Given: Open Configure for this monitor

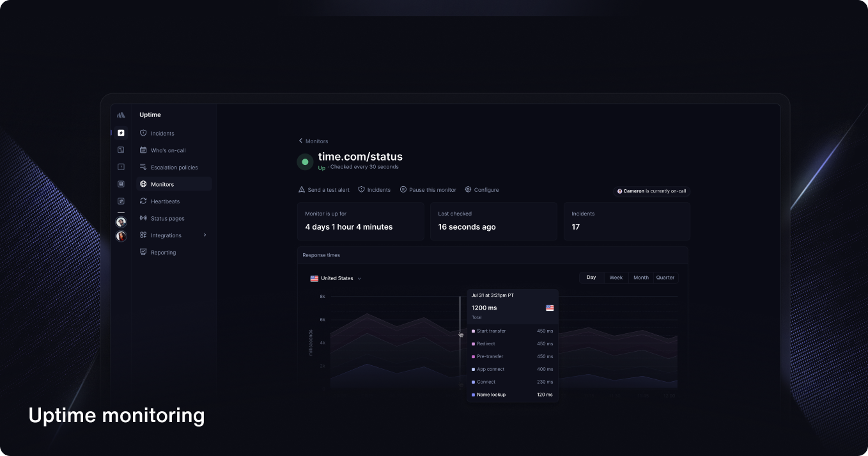Looking at the screenshot, I should point(481,189).
